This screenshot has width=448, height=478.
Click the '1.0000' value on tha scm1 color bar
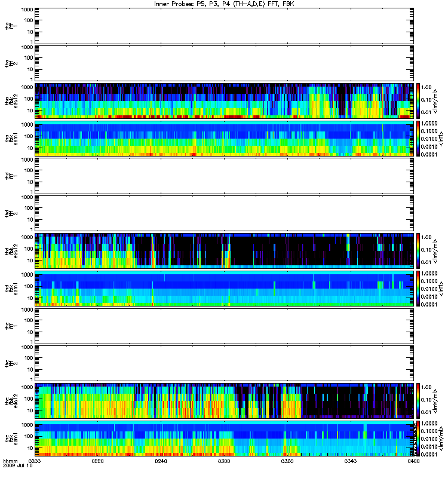(x=429, y=124)
